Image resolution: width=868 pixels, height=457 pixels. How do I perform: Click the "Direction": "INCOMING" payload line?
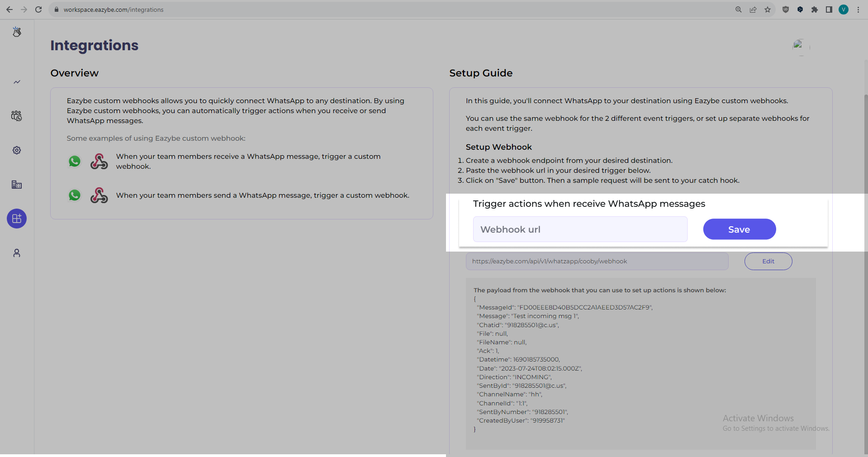click(514, 377)
